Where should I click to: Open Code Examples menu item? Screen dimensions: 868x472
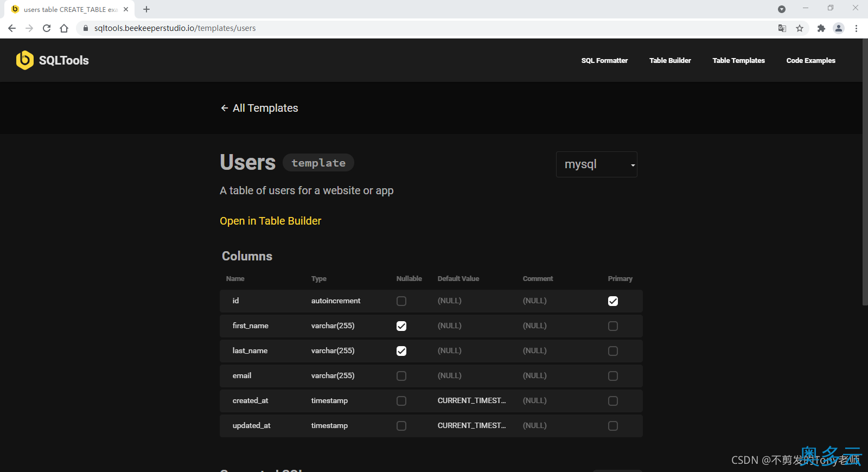810,61
